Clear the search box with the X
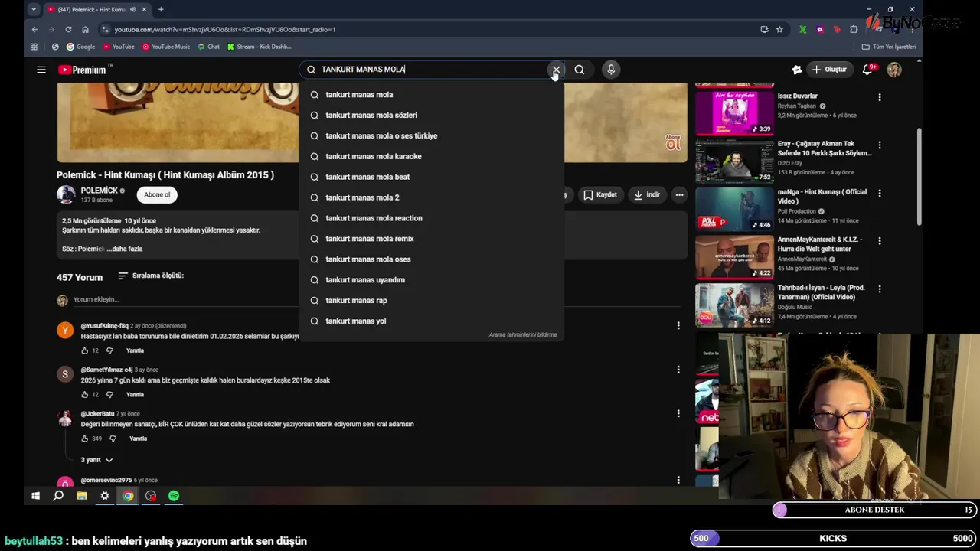 click(x=557, y=70)
